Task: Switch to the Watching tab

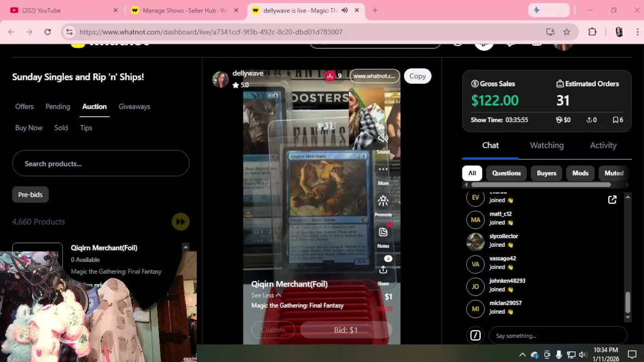Action: click(x=547, y=145)
